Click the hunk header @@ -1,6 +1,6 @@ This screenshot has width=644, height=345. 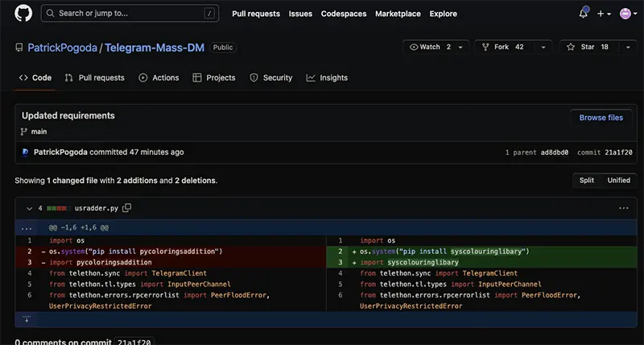[79, 228]
